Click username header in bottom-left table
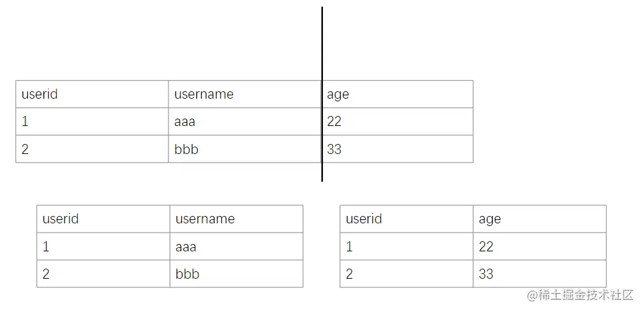This screenshot has height=312, width=644. pyautogui.click(x=205, y=219)
